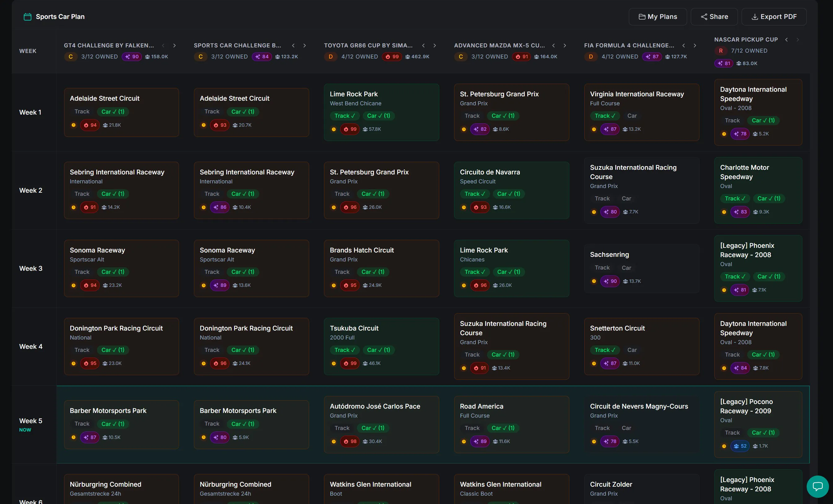Image resolution: width=833 pixels, height=504 pixels.
Task: Click the Share button
Action: (x=714, y=16)
